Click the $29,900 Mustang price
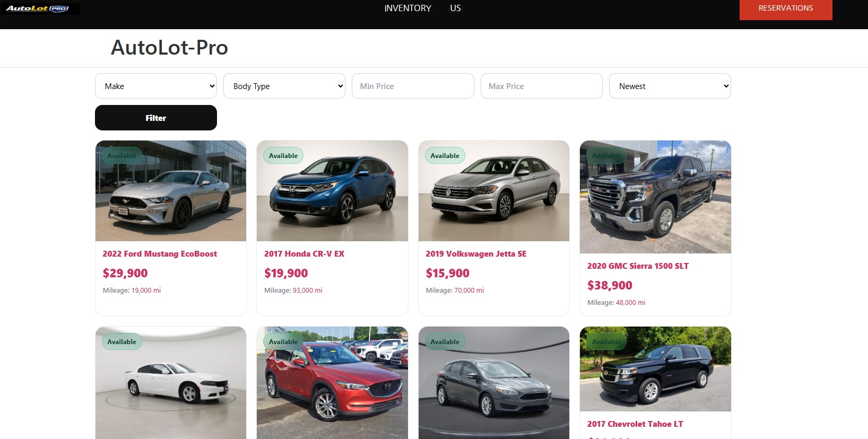 click(125, 273)
